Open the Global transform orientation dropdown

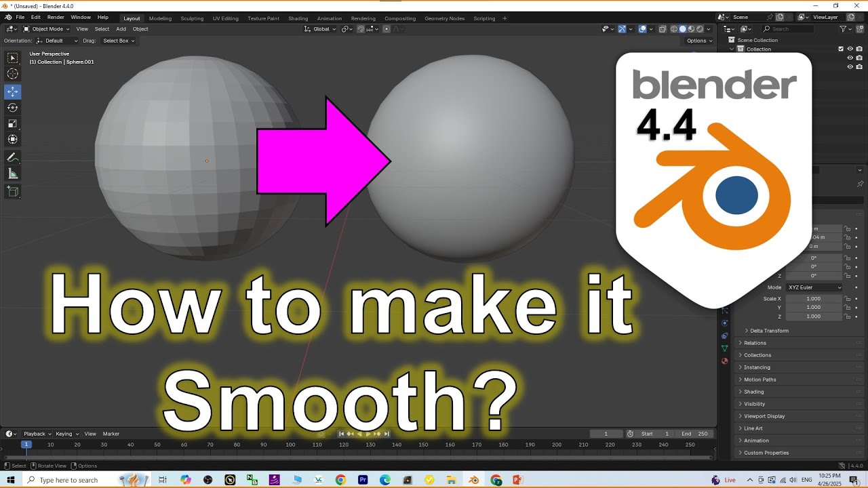click(x=320, y=29)
